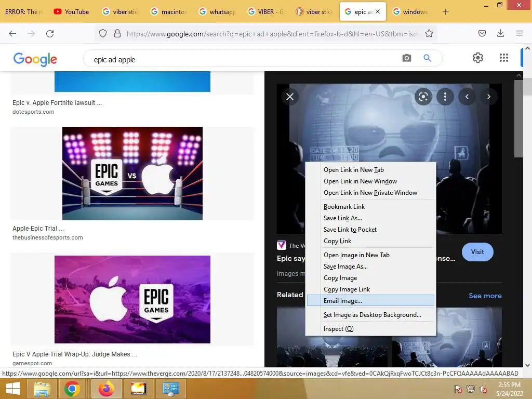Submit search with the magnifier icon
This screenshot has height=399, width=532.
click(427, 58)
